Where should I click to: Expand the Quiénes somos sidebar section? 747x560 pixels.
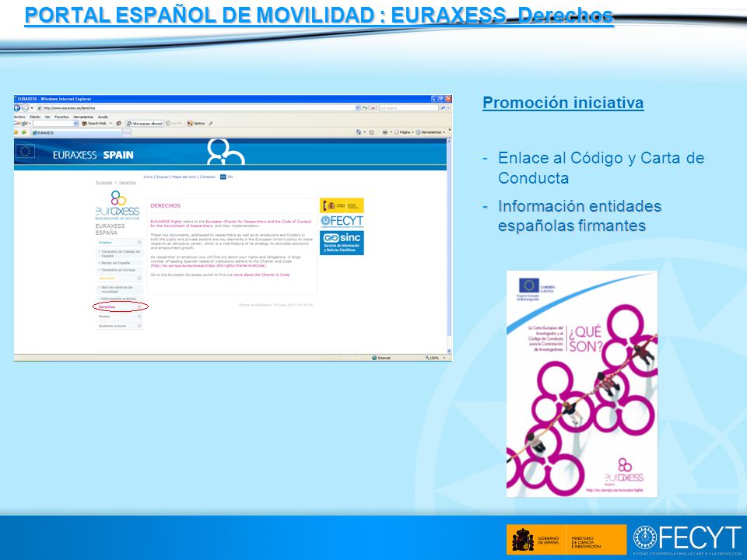pyautogui.click(x=119, y=326)
